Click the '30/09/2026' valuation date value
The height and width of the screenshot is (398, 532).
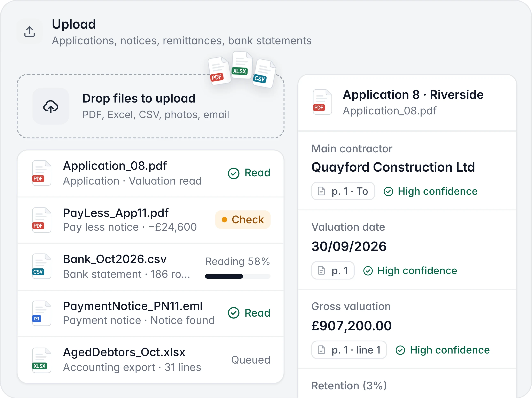point(349,246)
